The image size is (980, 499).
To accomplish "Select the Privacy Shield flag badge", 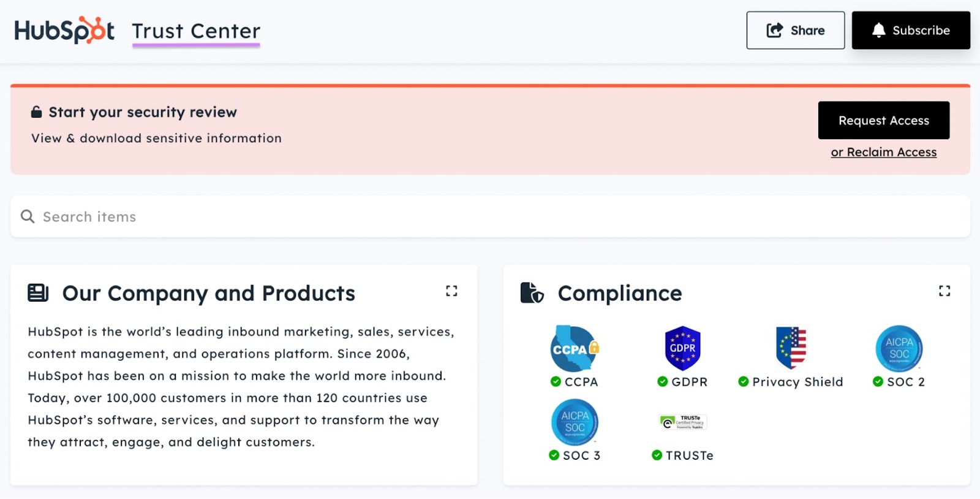I will (x=791, y=348).
